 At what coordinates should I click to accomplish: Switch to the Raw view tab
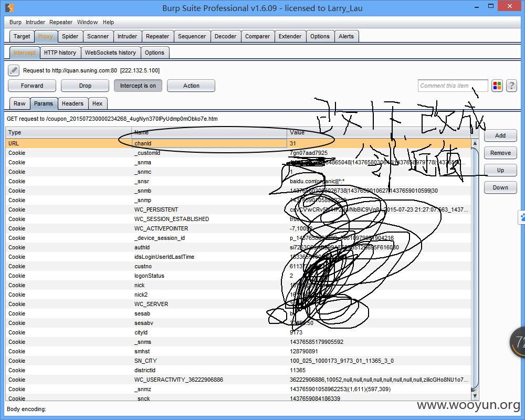point(19,103)
